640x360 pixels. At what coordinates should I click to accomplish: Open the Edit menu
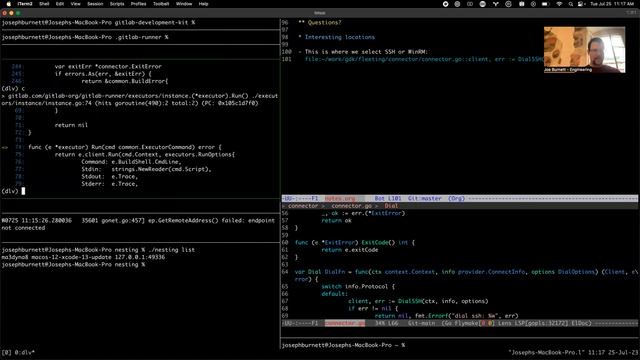60,4
